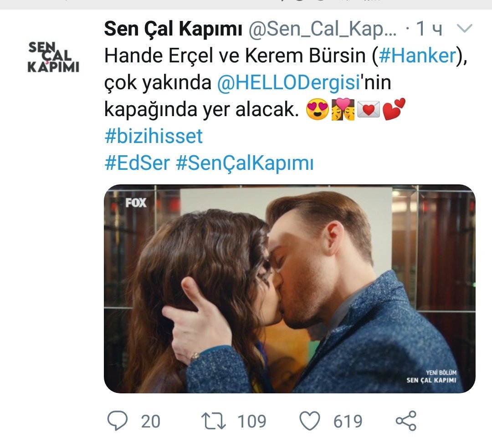Open Sen Çal Kapımı profile avatar
Image resolution: width=492 pixels, height=448 pixels.
[53, 57]
